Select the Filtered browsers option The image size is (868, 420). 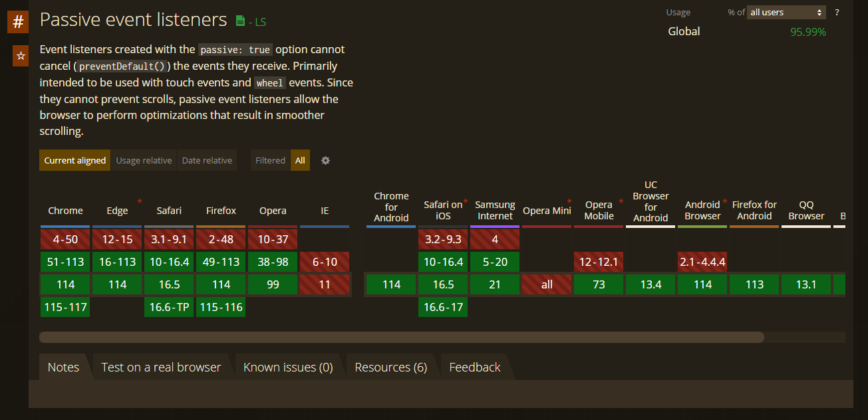[x=270, y=160]
